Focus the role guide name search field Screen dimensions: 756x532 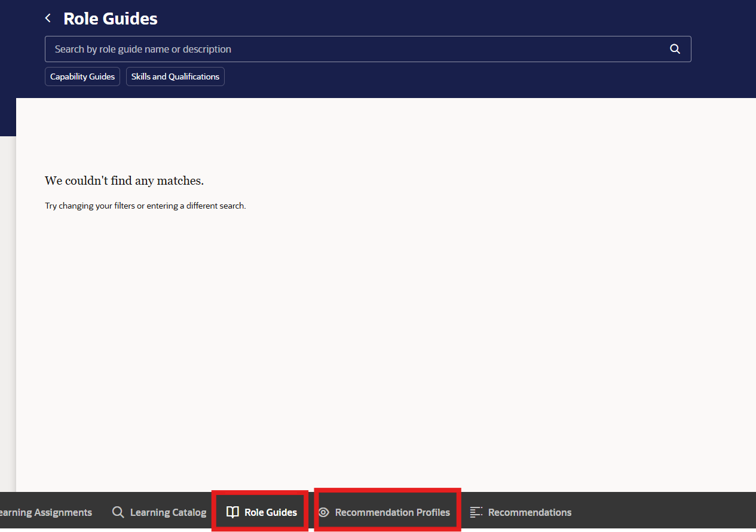click(368, 49)
